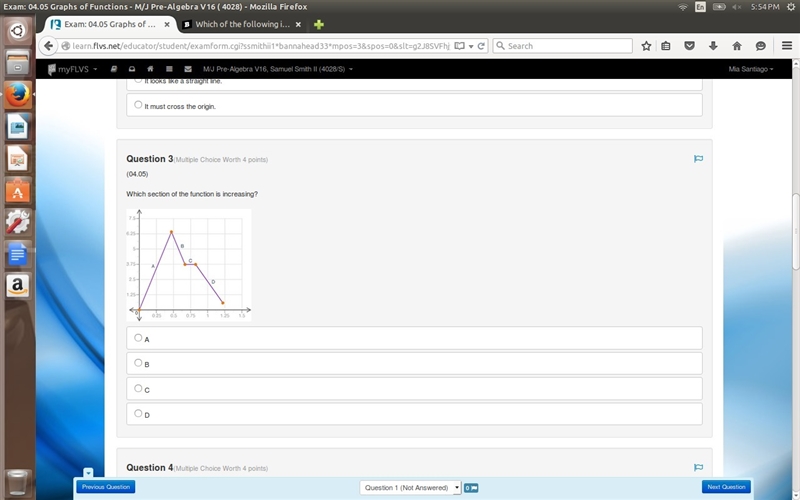Open Ubuntu Software Center

(x=17, y=191)
